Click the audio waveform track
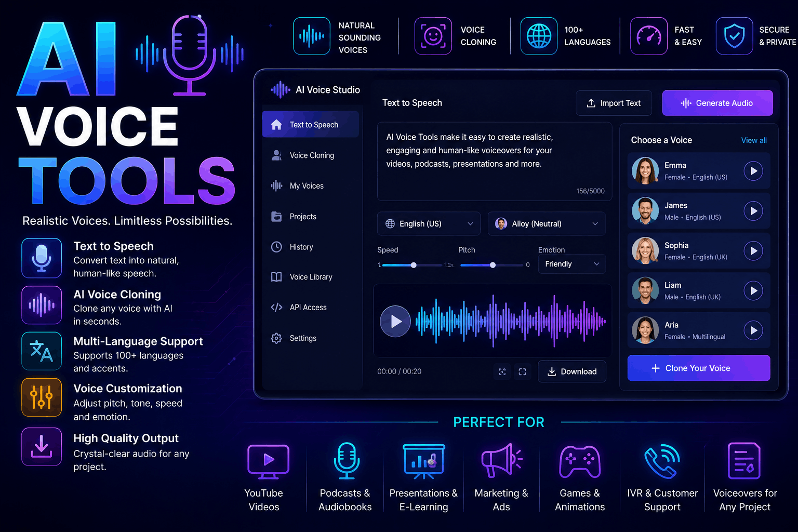Viewport: 798px width, 532px height. [511, 322]
